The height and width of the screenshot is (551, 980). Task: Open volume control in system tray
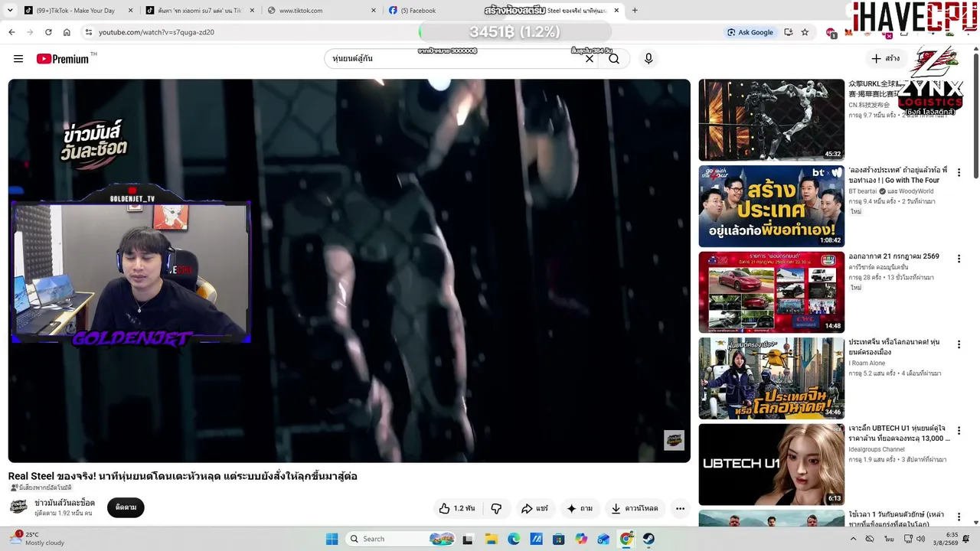pos(920,539)
